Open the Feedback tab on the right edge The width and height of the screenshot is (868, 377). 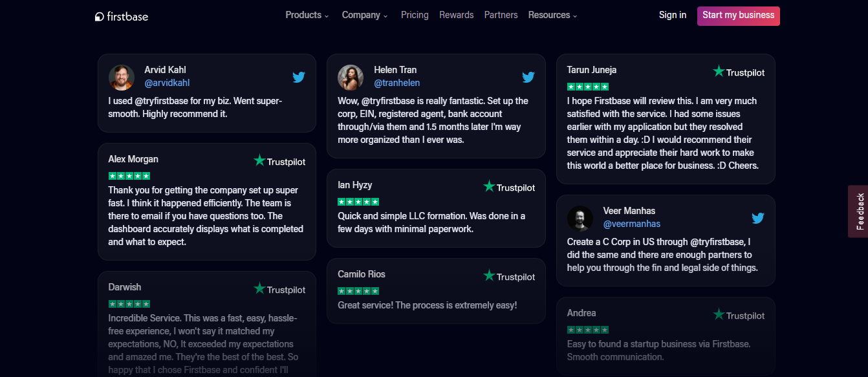click(x=860, y=210)
